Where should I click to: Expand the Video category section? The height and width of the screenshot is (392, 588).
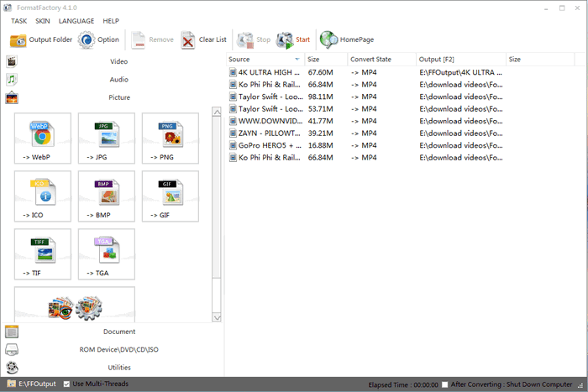click(x=119, y=61)
